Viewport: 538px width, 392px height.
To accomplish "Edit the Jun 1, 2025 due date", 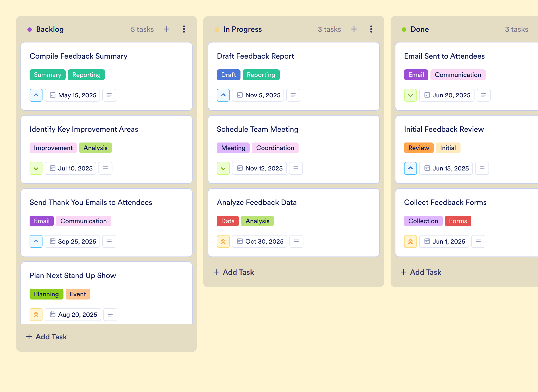I will [x=444, y=241].
